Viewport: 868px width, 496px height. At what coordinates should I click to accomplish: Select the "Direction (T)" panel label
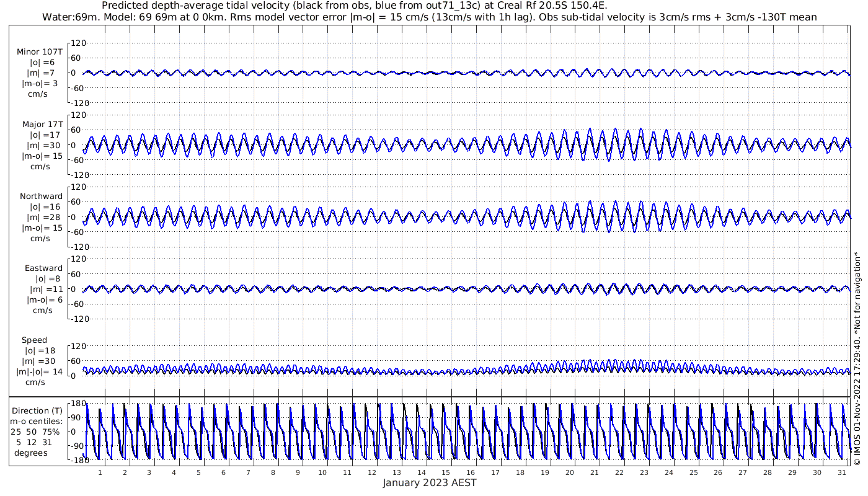(37, 411)
